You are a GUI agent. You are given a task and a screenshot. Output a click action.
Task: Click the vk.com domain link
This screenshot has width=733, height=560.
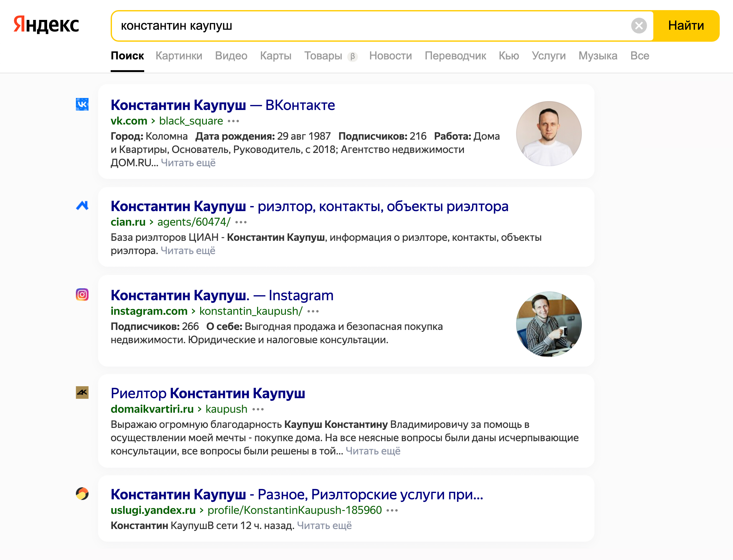[x=129, y=121]
